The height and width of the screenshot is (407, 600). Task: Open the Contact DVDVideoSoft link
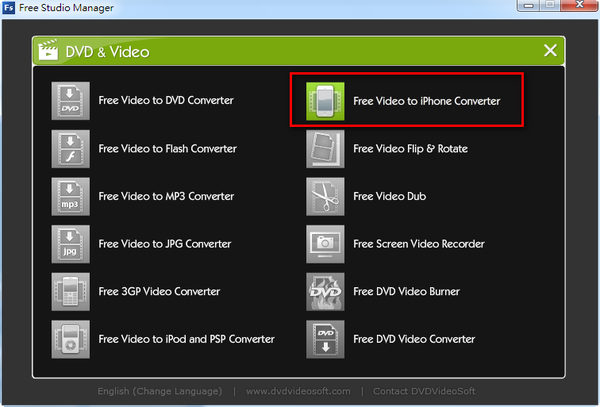[424, 391]
